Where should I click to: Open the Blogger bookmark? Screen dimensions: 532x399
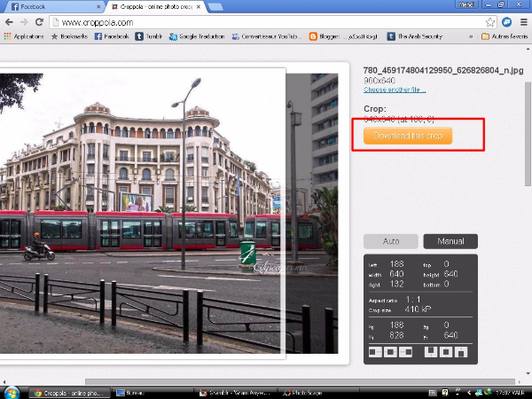click(343, 36)
